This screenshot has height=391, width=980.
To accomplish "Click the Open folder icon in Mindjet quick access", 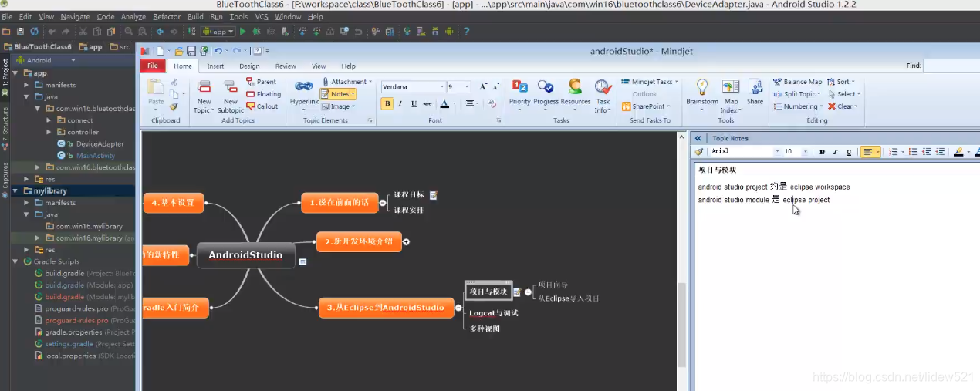I will pyautogui.click(x=178, y=51).
